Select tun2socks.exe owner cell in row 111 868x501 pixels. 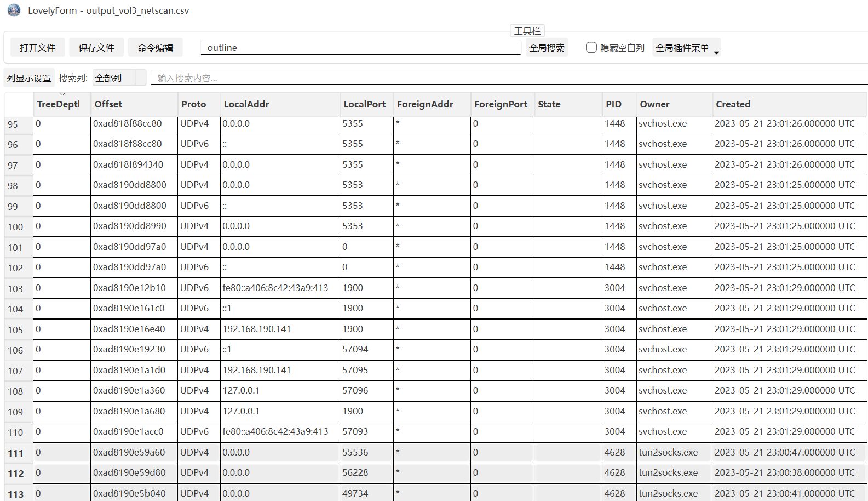675,452
